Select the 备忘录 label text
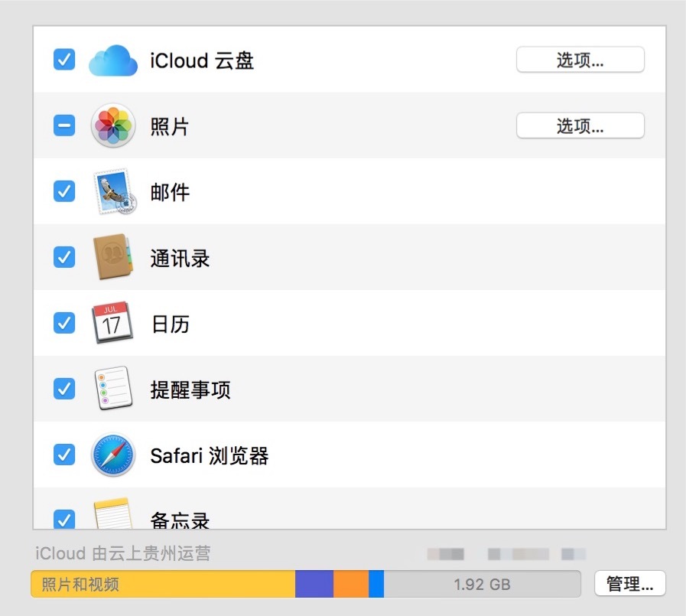686x616 pixels. [180, 520]
